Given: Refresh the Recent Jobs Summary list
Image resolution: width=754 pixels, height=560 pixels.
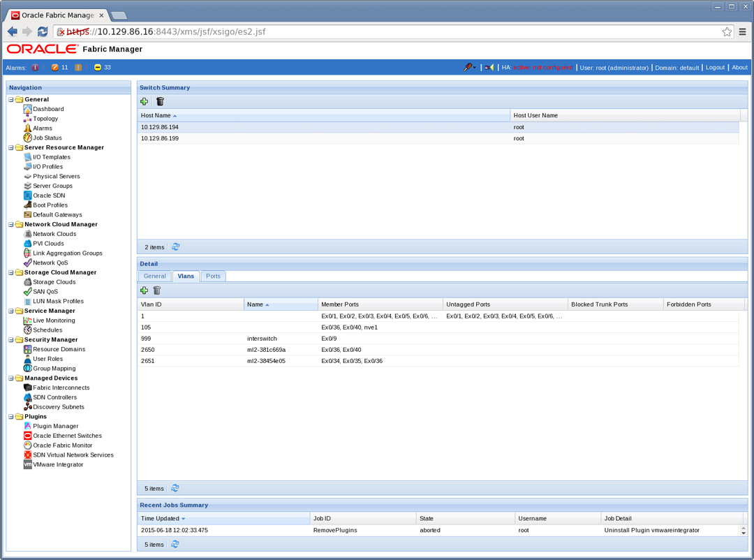Looking at the screenshot, I should pos(175,544).
